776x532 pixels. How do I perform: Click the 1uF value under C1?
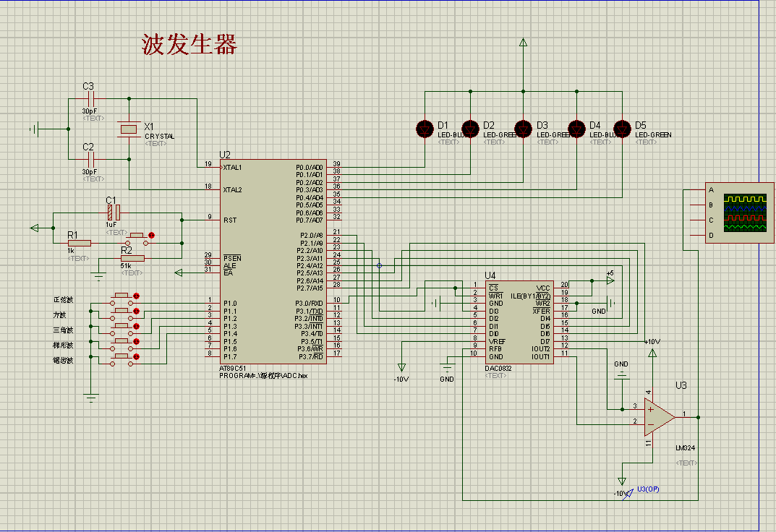[111, 225]
